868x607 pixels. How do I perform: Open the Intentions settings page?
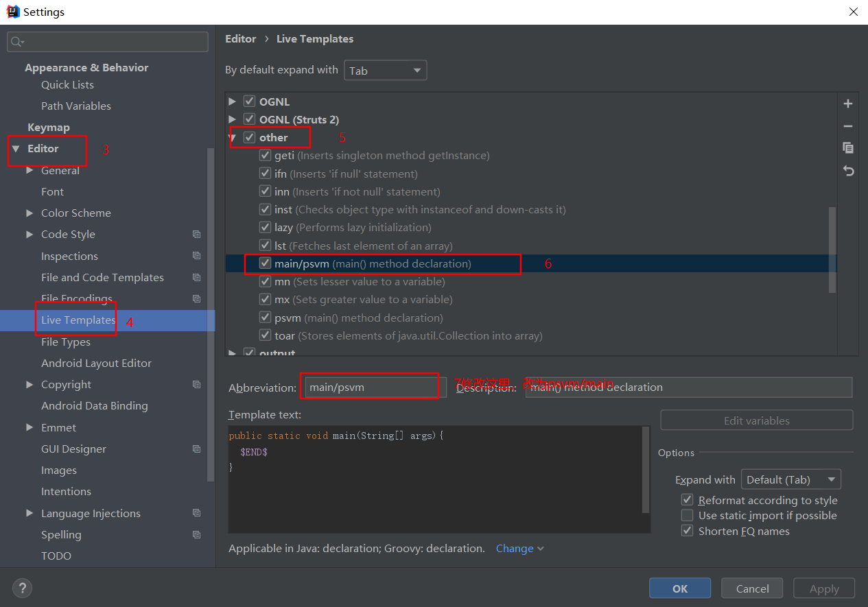tap(66, 492)
